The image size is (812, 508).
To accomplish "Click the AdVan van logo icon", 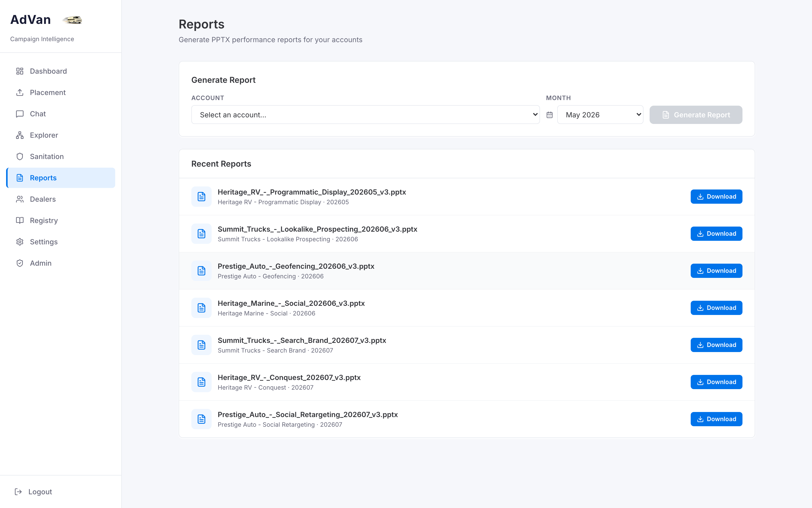I will click(72, 20).
